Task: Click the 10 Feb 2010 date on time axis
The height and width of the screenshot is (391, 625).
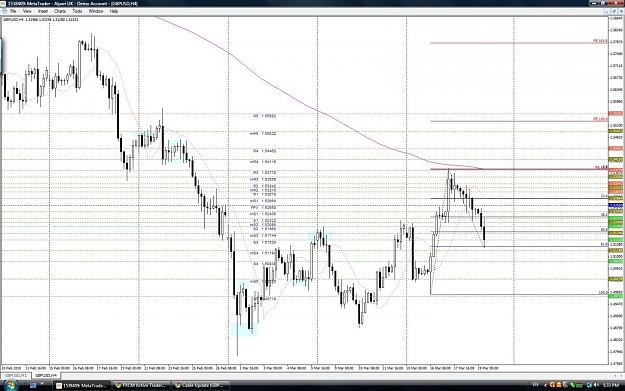Action: 11,368
